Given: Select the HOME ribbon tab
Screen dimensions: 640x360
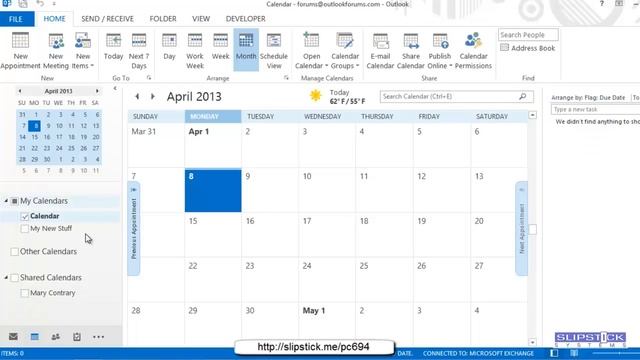Looking at the screenshot, I should coord(54,19).
